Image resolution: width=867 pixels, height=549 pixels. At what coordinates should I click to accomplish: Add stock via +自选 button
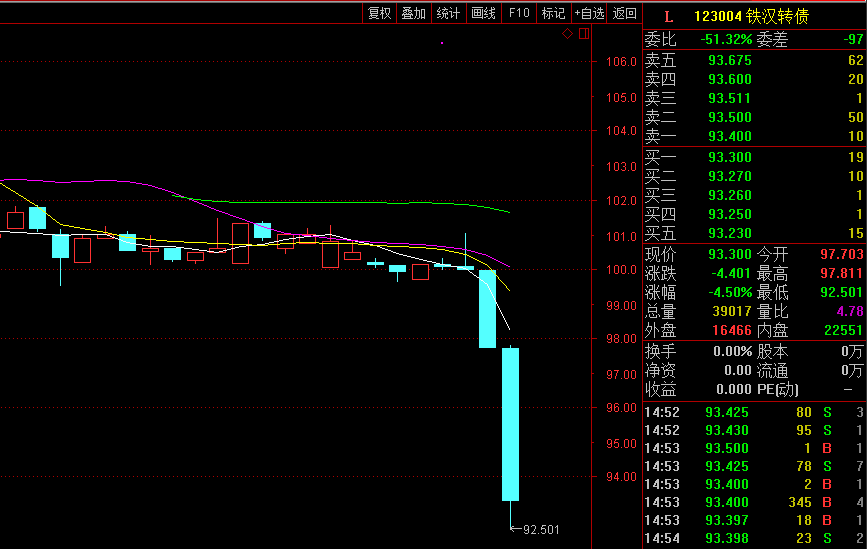pos(589,13)
